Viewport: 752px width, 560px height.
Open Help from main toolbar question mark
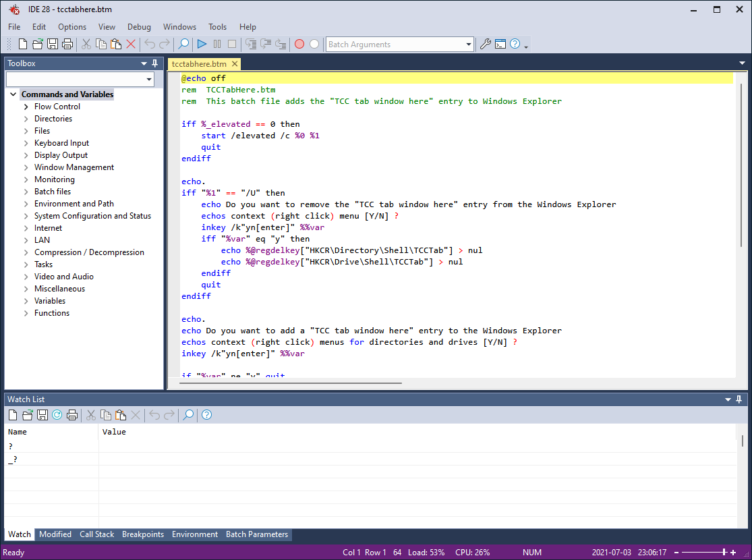(x=515, y=44)
